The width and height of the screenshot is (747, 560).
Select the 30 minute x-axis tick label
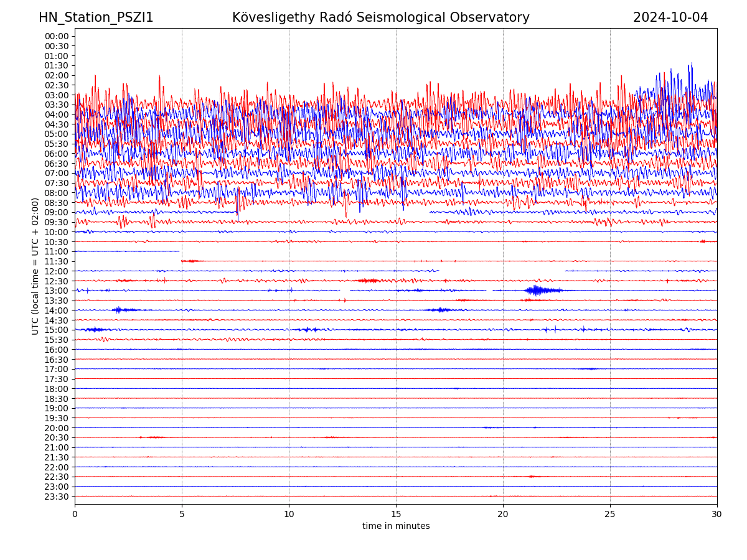(x=716, y=515)
